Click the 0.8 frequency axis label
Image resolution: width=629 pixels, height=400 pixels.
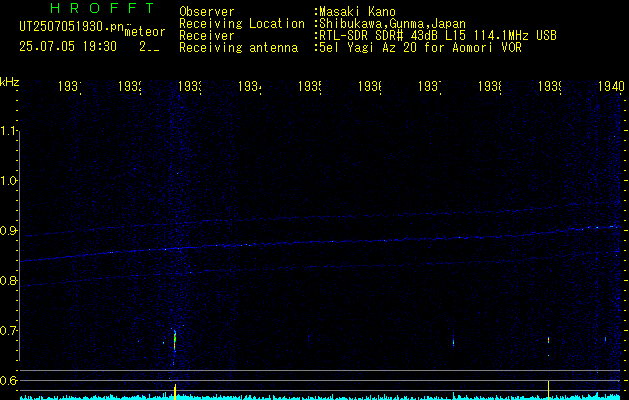9,280
